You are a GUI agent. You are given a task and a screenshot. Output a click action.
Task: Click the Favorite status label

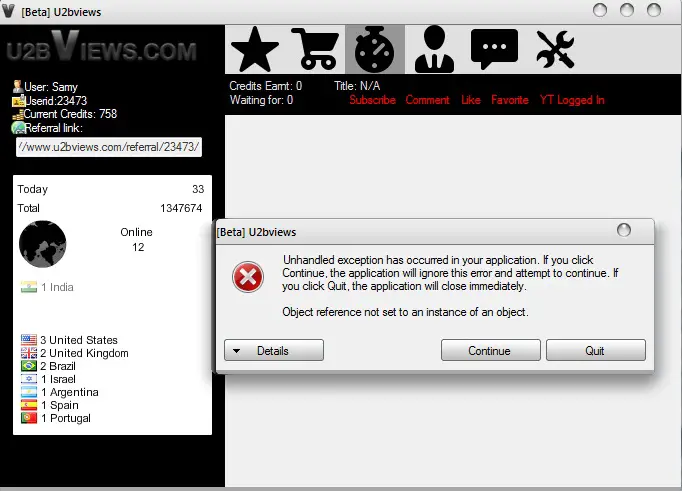(510, 100)
